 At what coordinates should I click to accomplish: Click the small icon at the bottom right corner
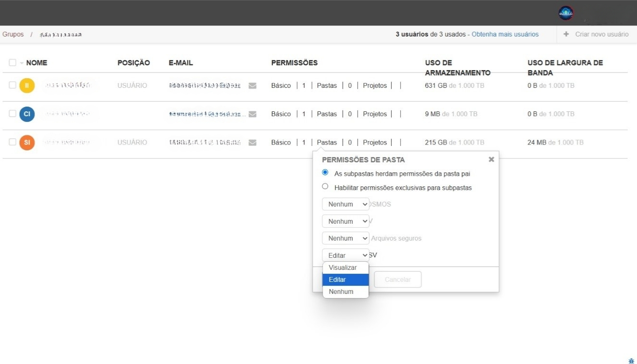pyautogui.click(x=631, y=360)
